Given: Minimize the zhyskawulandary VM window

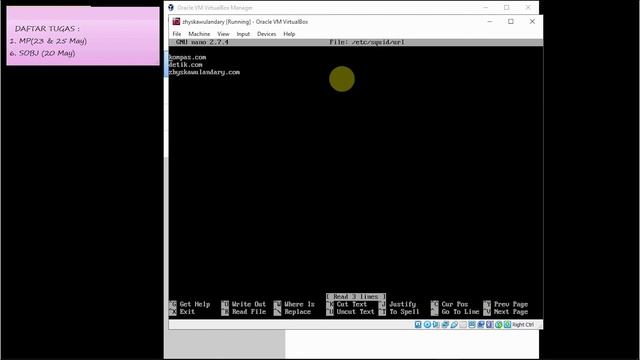Looking at the screenshot, I should [490, 21].
